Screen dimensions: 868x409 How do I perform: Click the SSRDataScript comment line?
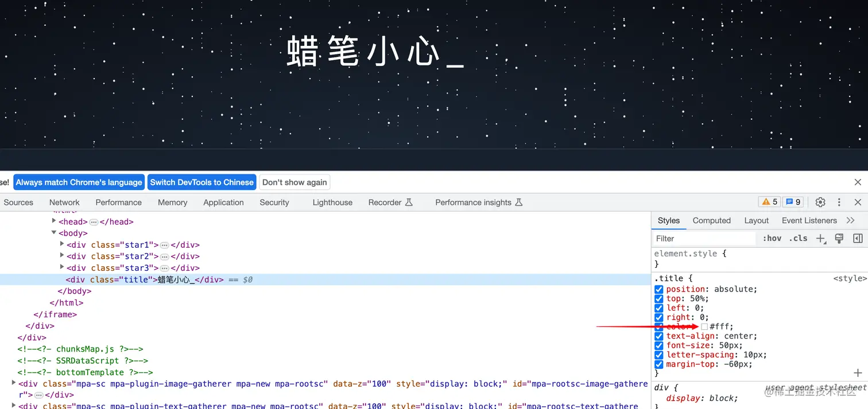pos(83,361)
